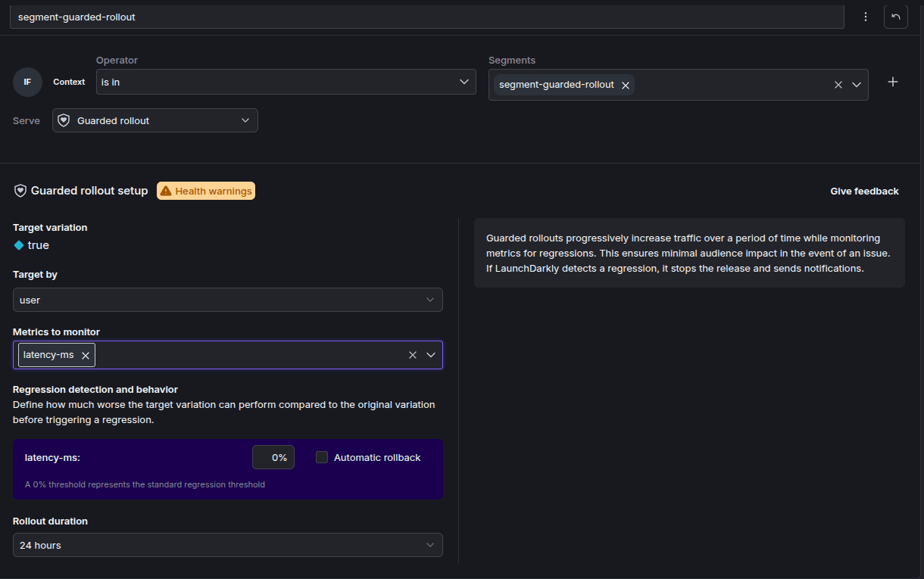Expand the Metrics to monitor chevron
The width and height of the screenshot is (924, 579).
(431, 355)
